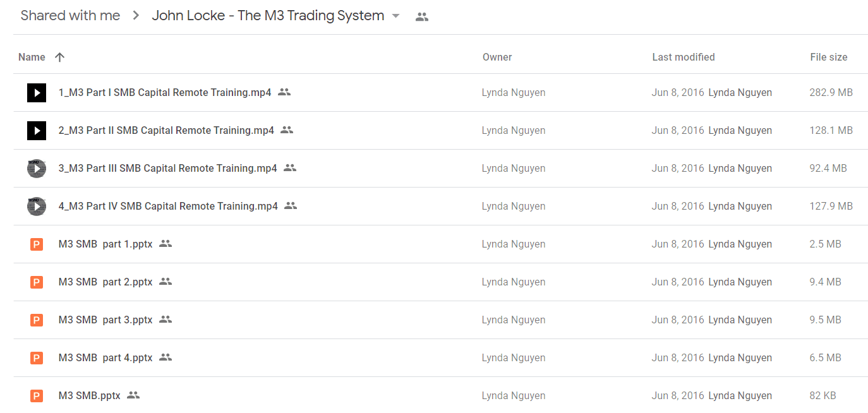Click the Owner column header

click(x=497, y=57)
